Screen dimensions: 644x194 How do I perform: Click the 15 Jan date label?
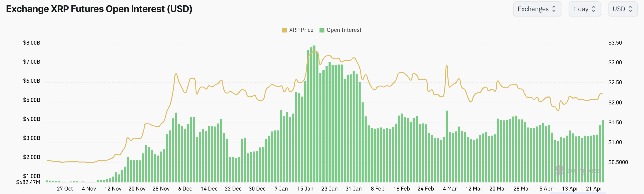pyautogui.click(x=305, y=189)
